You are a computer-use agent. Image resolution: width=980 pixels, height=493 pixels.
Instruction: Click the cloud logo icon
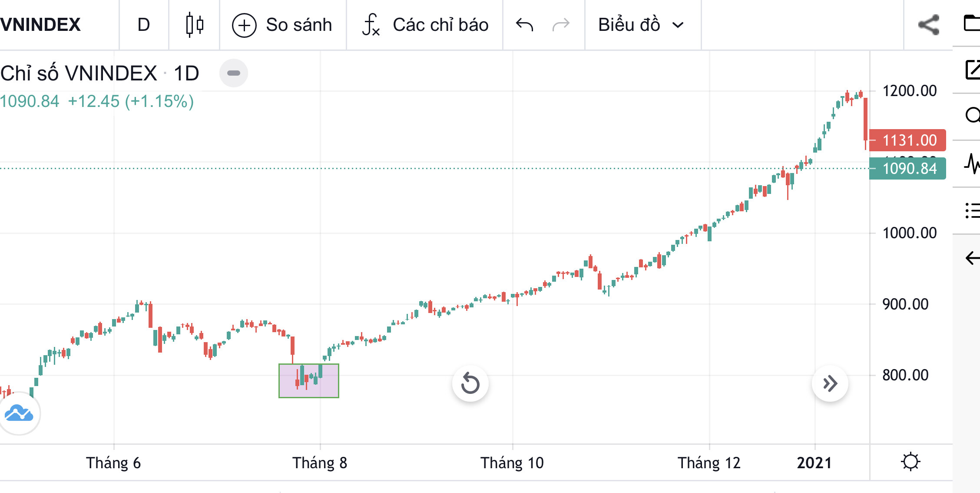coord(19,413)
